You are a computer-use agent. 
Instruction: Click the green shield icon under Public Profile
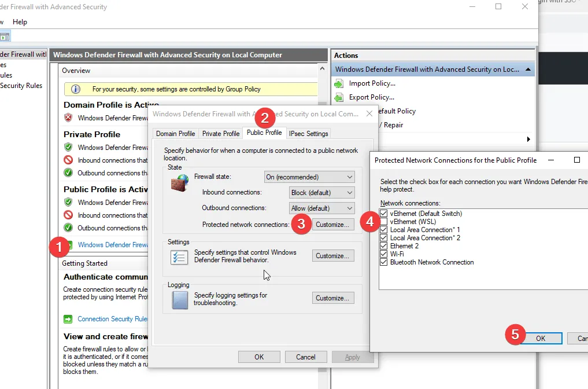[x=68, y=203]
